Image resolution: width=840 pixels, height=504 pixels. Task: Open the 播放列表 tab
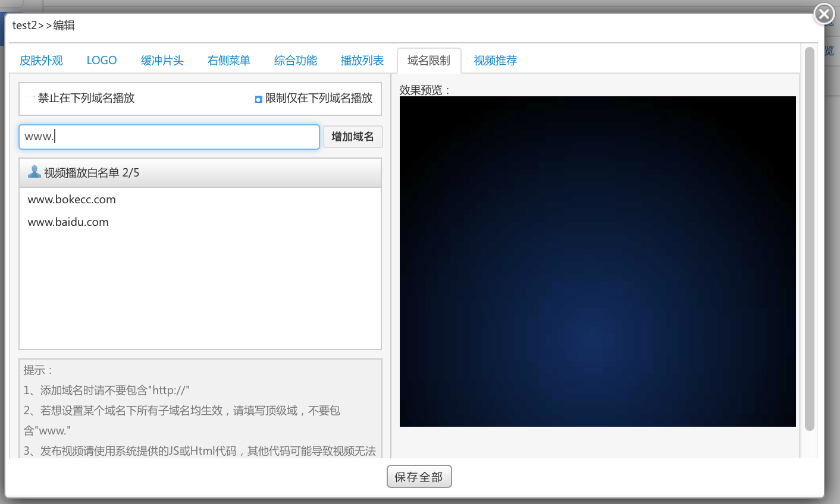coord(362,61)
